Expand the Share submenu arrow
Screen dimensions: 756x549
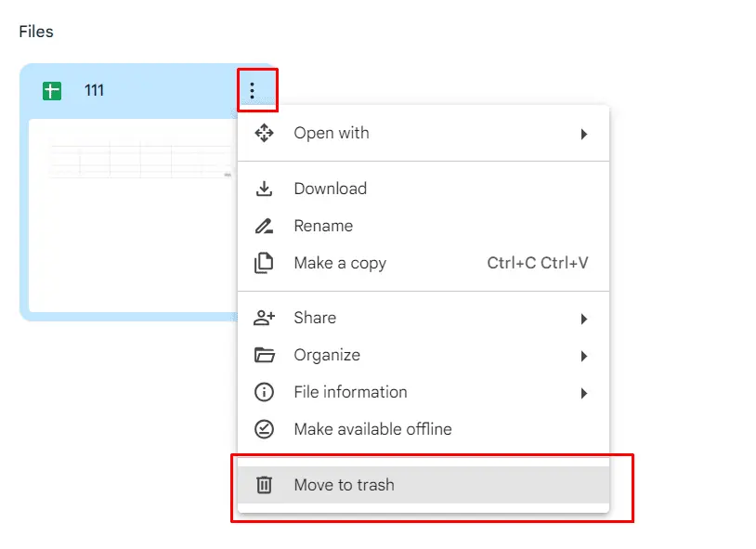point(585,318)
